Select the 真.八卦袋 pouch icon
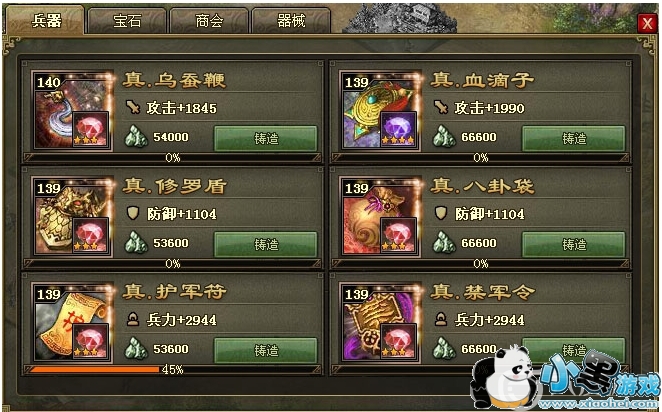 tap(381, 217)
